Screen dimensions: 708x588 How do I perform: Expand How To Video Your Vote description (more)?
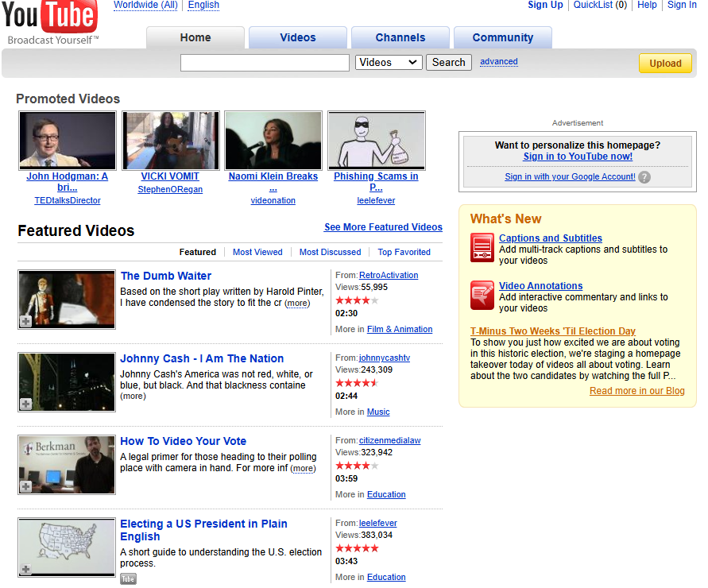(x=303, y=468)
